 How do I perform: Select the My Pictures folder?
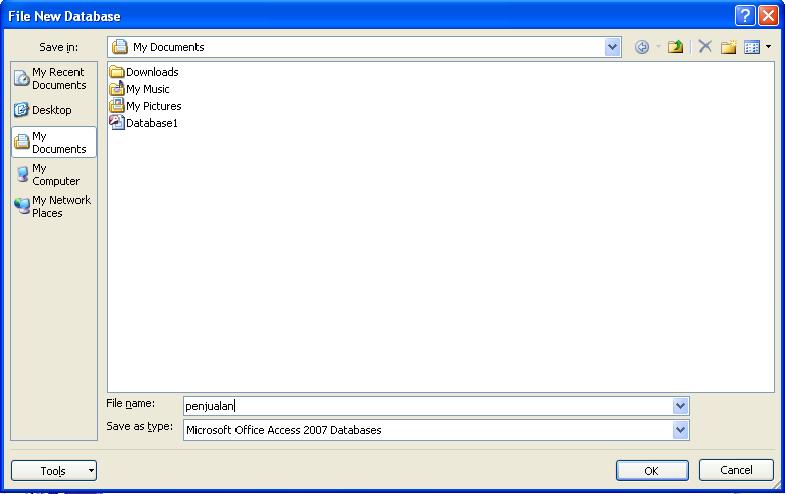[x=146, y=106]
